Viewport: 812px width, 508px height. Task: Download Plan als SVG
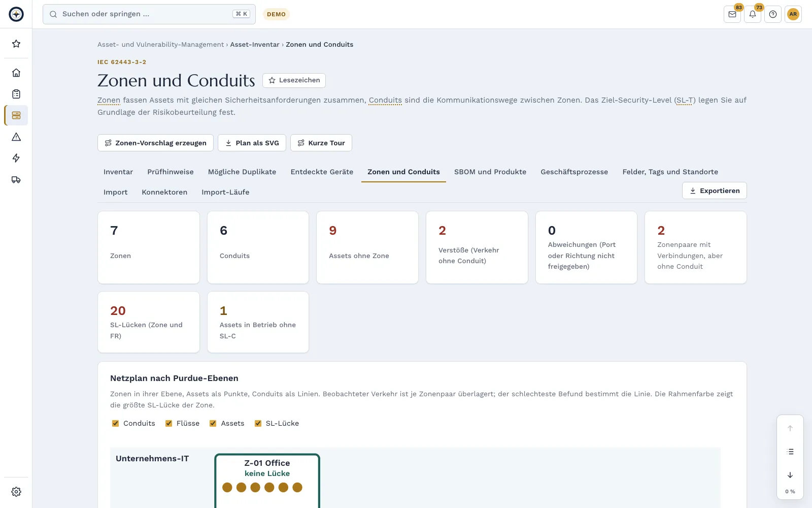coord(252,143)
